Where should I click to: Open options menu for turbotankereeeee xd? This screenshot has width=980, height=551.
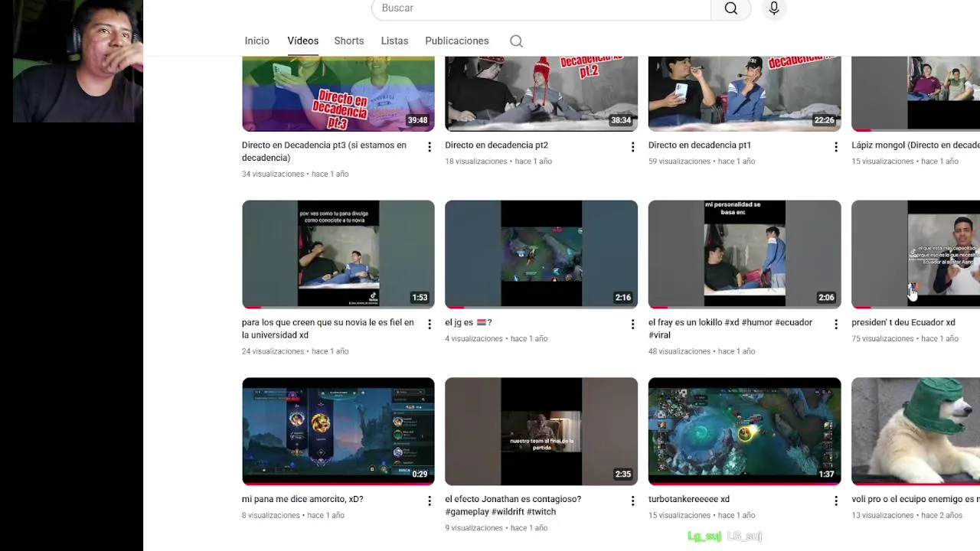[836, 500]
